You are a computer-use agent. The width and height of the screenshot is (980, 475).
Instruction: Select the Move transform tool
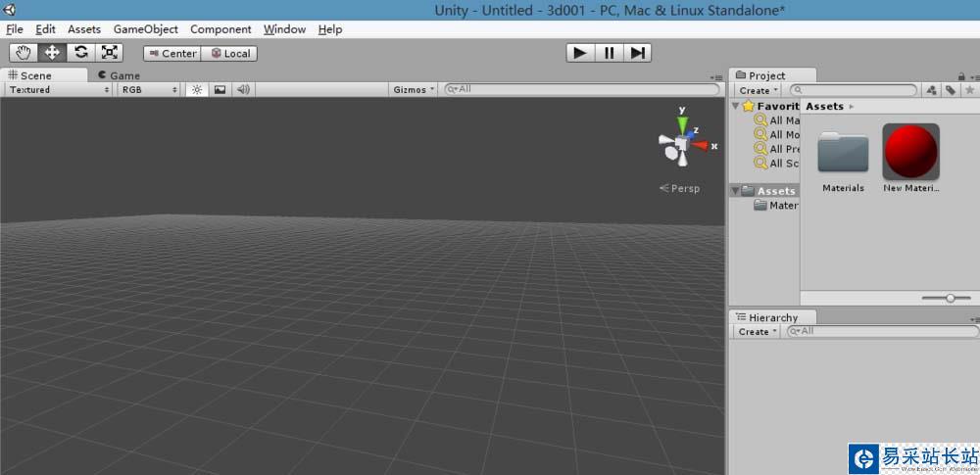(x=52, y=53)
